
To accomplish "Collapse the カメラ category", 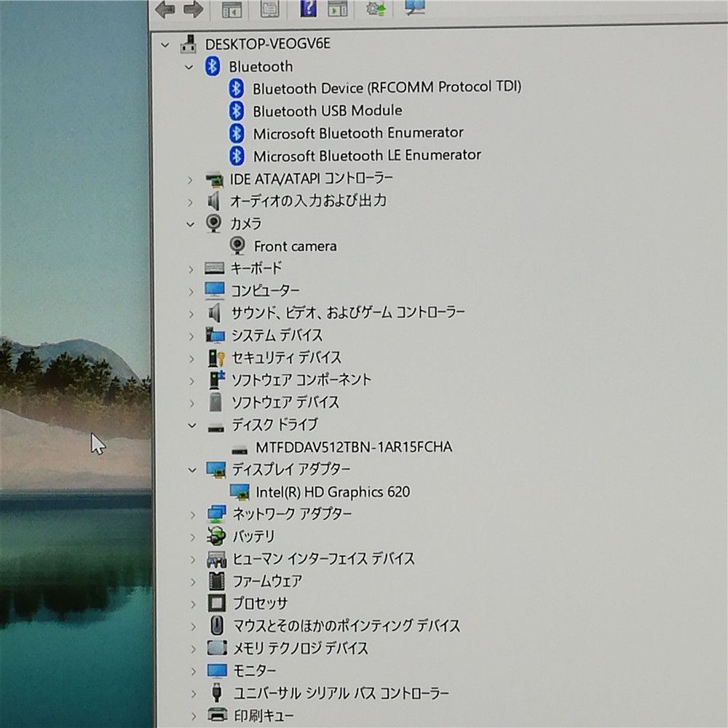I will (191, 223).
